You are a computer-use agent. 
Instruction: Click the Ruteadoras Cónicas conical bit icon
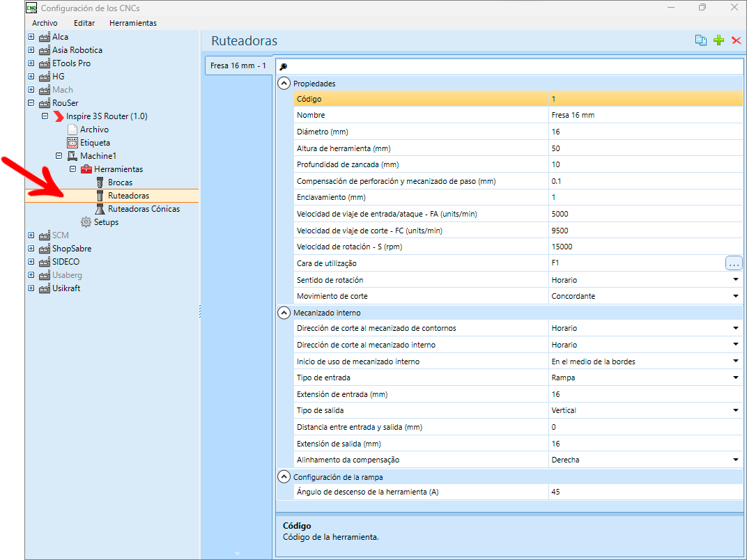(100, 209)
